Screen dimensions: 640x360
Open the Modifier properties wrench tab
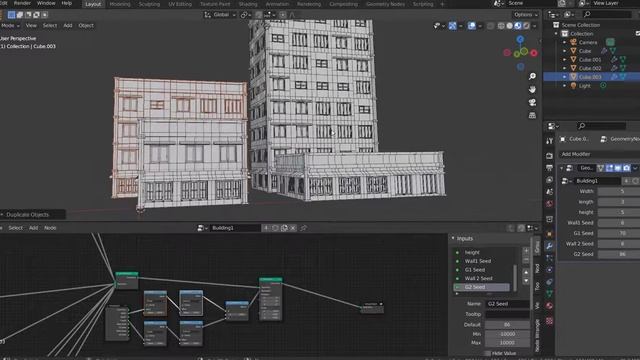coord(549,246)
